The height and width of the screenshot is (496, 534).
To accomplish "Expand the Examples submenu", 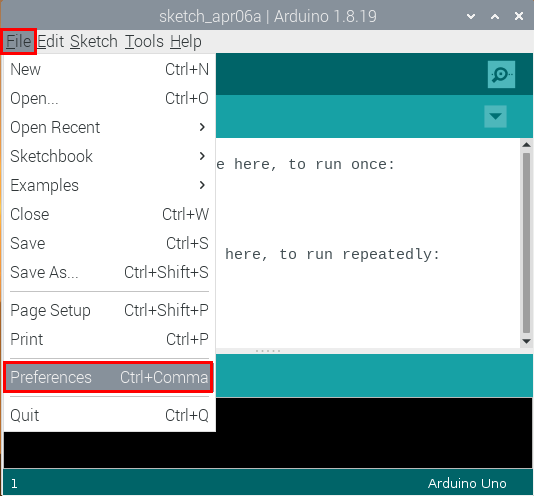I will tap(109, 185).
